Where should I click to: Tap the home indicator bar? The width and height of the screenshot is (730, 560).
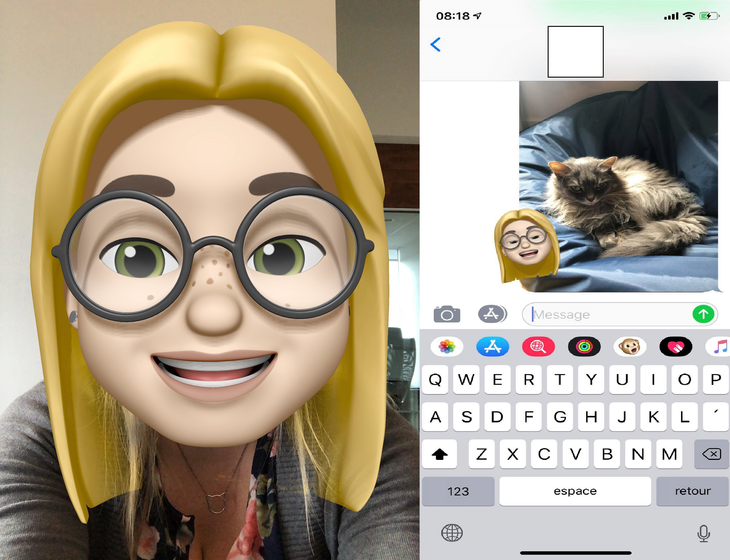pyautogui.click(x=576, y=553)
